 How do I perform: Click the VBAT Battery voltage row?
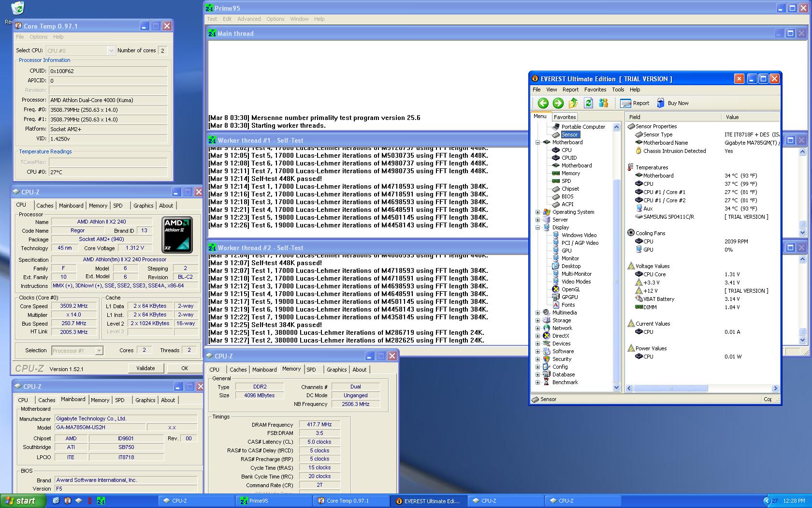coord(703,299)
